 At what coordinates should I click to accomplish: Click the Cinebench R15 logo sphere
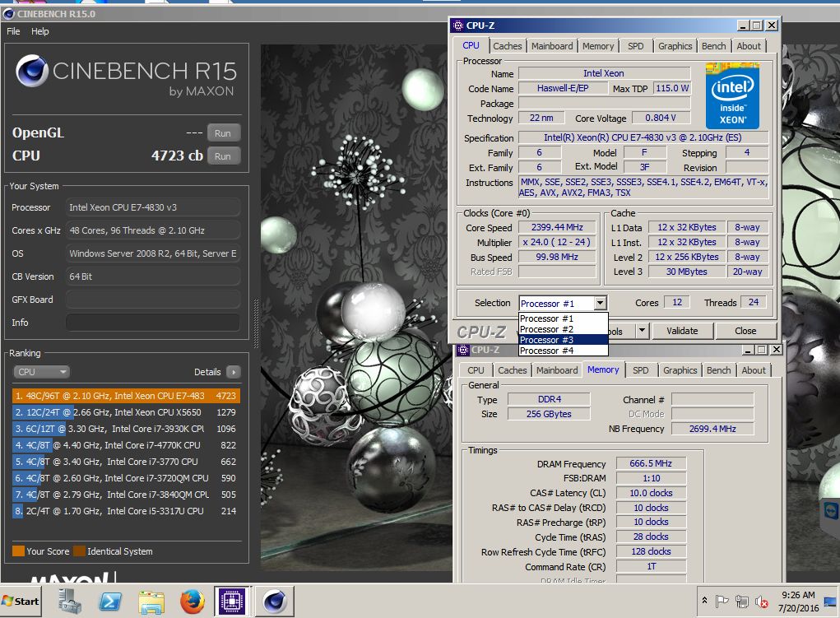coord(32,71)
